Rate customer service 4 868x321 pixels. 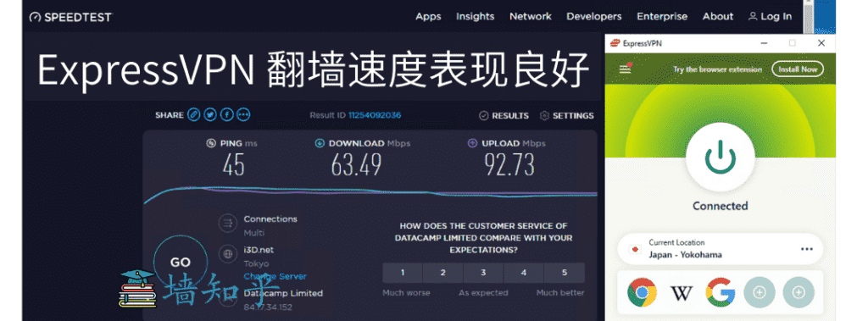click(524, 272)
